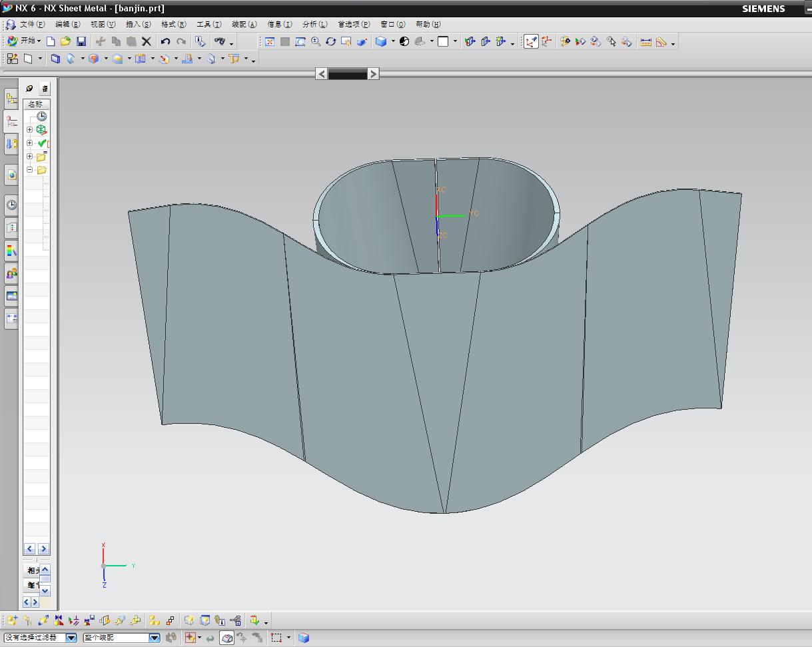
Task: Open a part with the Open folder icon
Action: pyautogui.click(x=65, y=41)
